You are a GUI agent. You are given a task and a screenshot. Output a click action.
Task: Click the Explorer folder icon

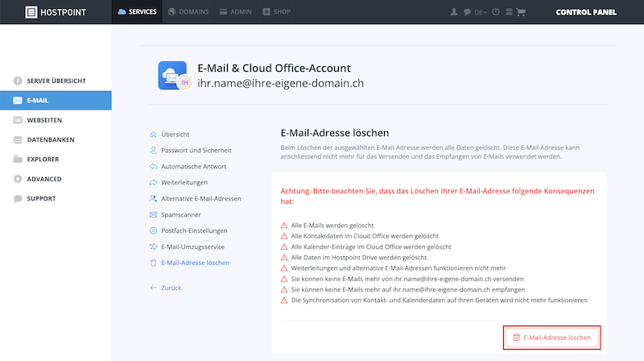coord(18,159)
